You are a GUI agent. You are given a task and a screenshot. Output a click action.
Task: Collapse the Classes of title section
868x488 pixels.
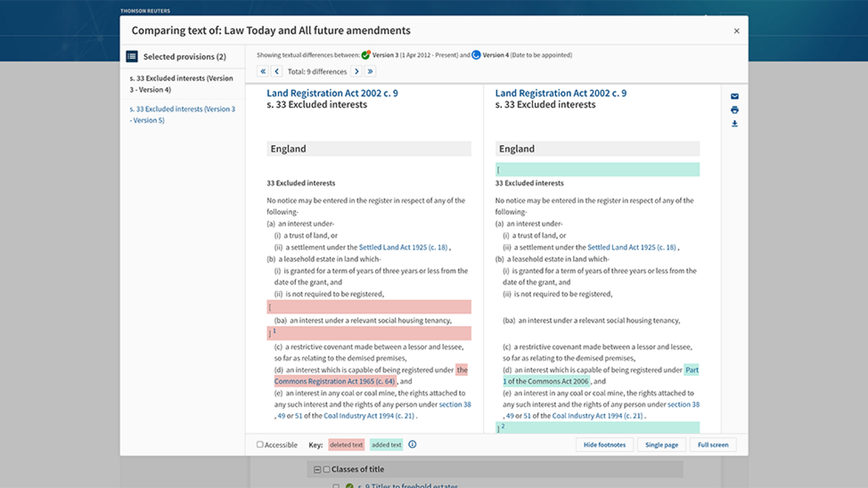[317, 469]
